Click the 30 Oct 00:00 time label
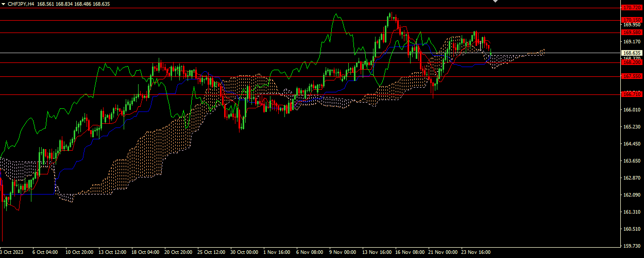This screenshot has height=258, width=644. pyautogui.click(x=244, y=253)
